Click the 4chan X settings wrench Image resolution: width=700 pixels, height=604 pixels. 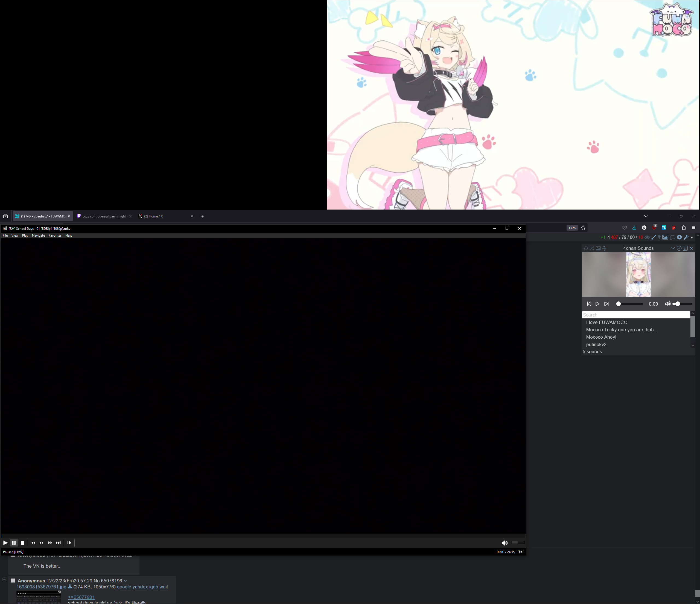point(686,237)
